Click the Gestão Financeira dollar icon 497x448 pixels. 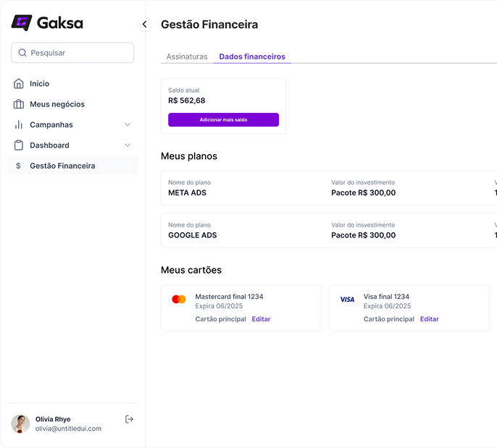19,166
